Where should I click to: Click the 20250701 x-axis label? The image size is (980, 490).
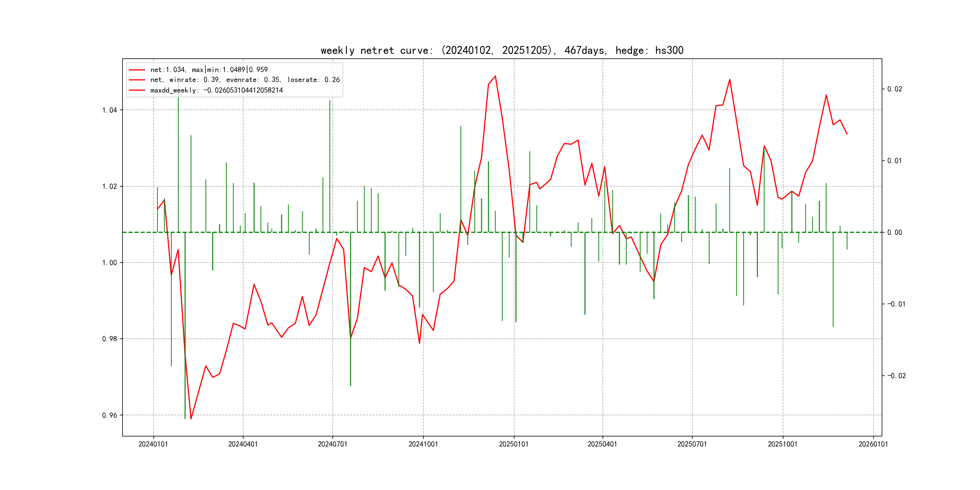692,444
